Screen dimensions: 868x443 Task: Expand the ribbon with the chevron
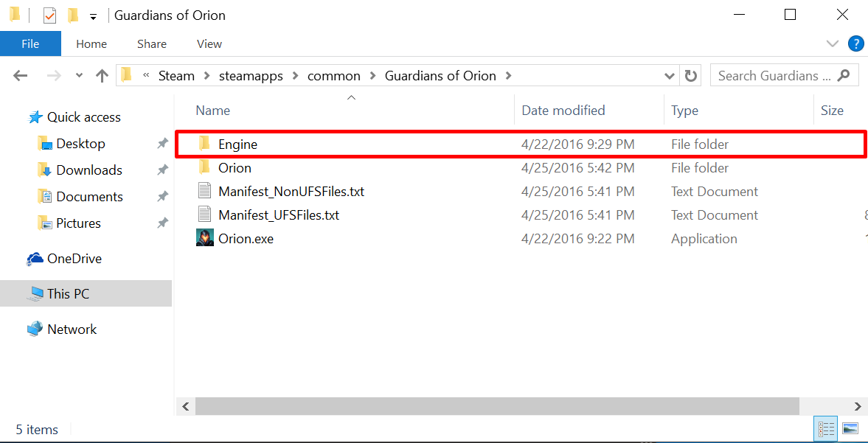point(832,43)
